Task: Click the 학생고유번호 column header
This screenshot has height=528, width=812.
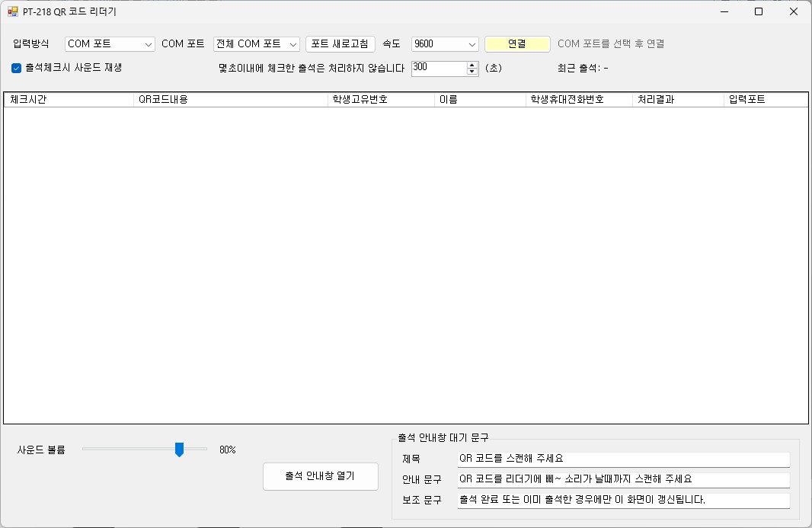Action: coord(381,100)
